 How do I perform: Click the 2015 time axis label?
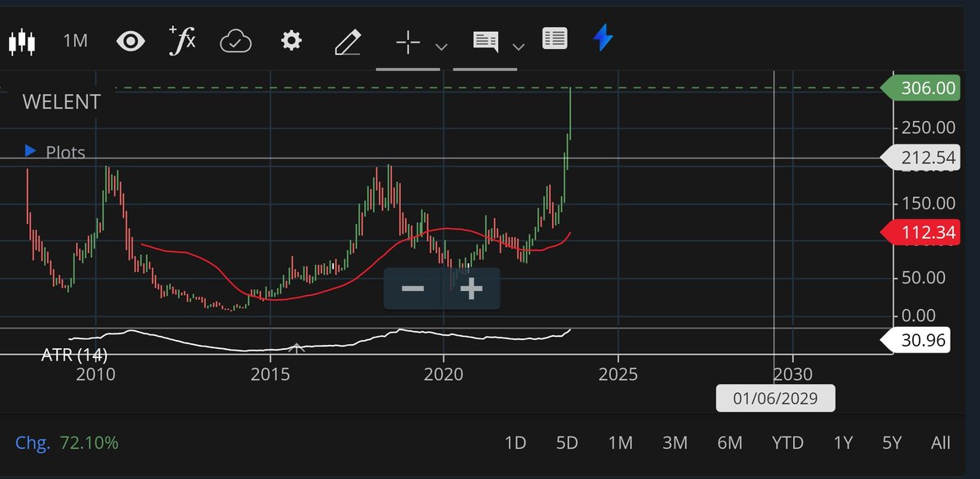(x=270, y=374)
